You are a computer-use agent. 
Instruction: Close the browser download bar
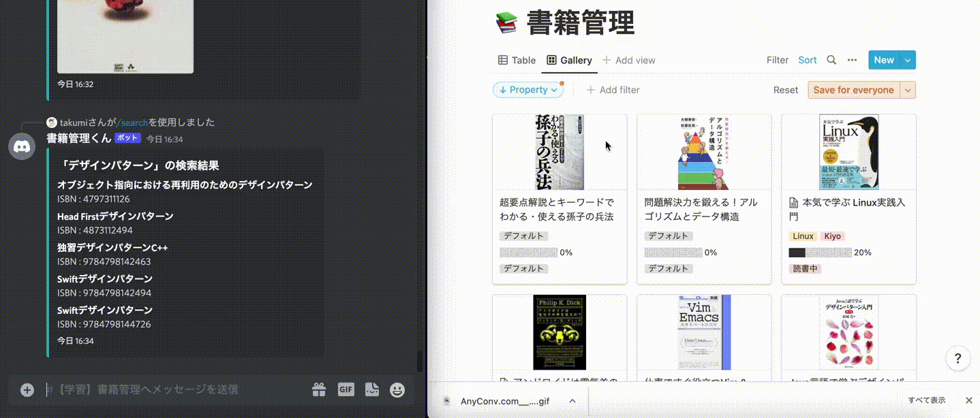[x=969, y=400]
